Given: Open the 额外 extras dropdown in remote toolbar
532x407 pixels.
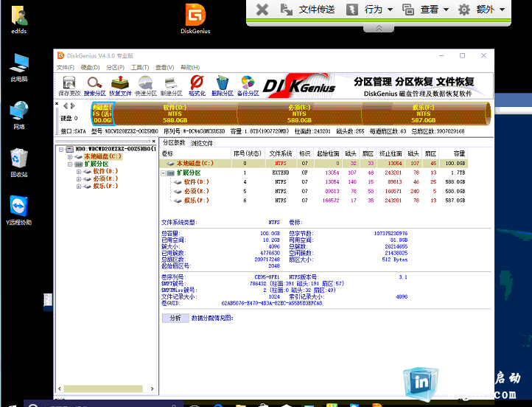Looking at the screenshot, I should coord(481,10).
